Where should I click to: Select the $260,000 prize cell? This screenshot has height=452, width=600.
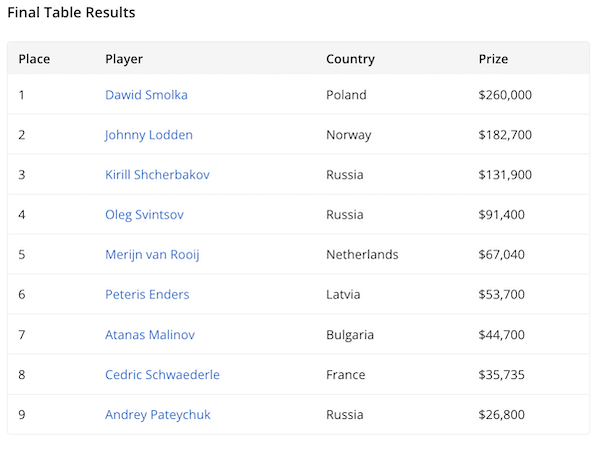pos(505,95)
